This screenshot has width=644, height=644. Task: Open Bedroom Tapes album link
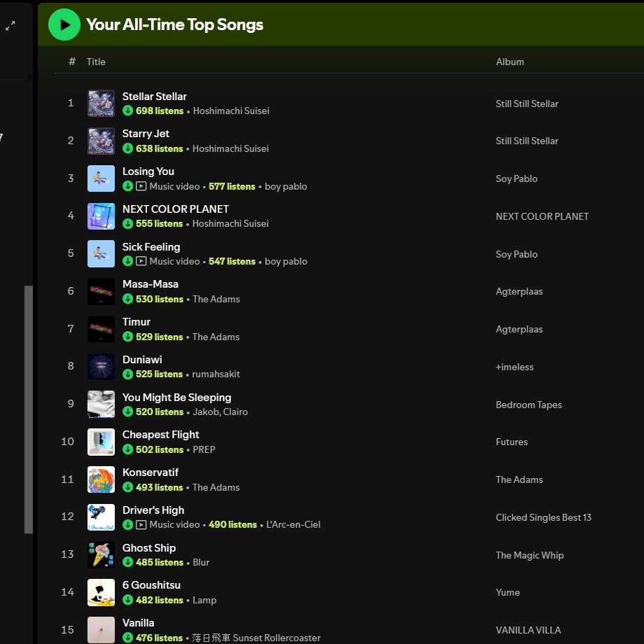pos(528,405)
